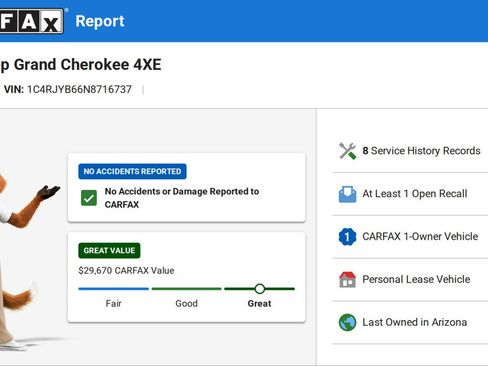This screenshot has height=366, width=488.
Task: Click the 1-Owner blue badge icon
Action: click(x=347, y=237)
